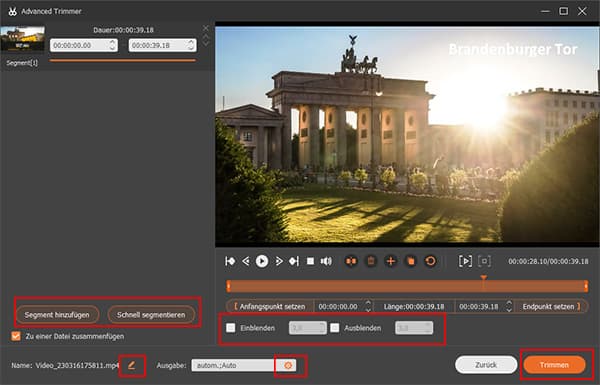Click the Advanced Trimmer app logo
Viewport: 600px width, 385px height.
[12, 11]
